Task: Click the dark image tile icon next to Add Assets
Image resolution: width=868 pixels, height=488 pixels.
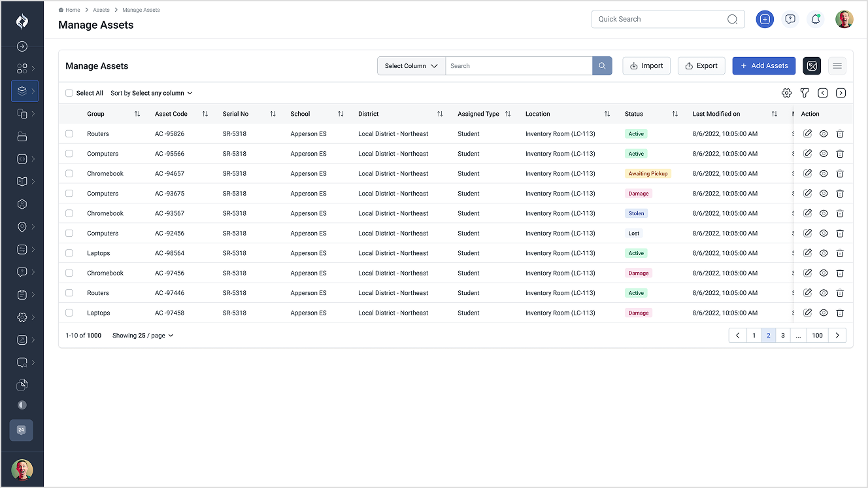Action: click(x=812, y=65)
